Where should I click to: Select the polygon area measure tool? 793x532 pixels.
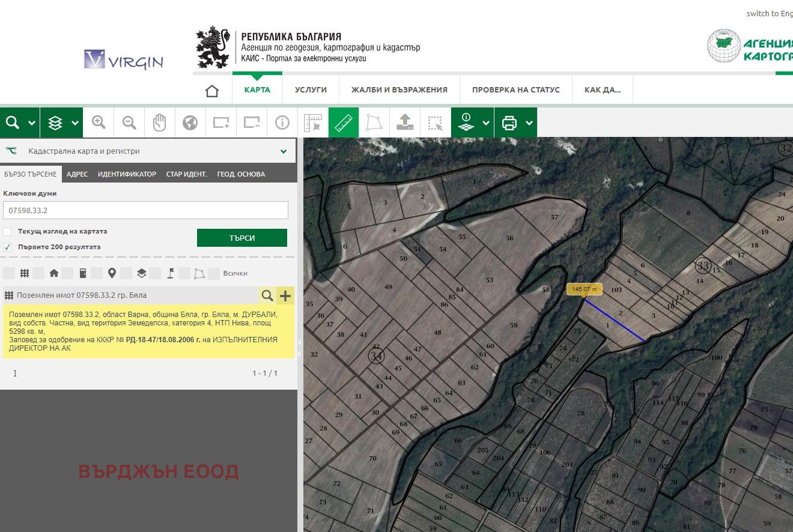374,122
